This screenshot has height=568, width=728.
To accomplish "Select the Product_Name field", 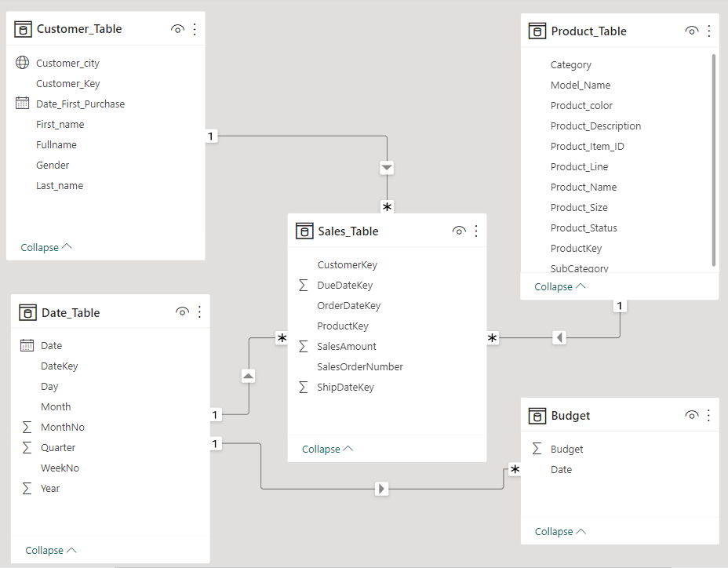I will tap(584, 188).
